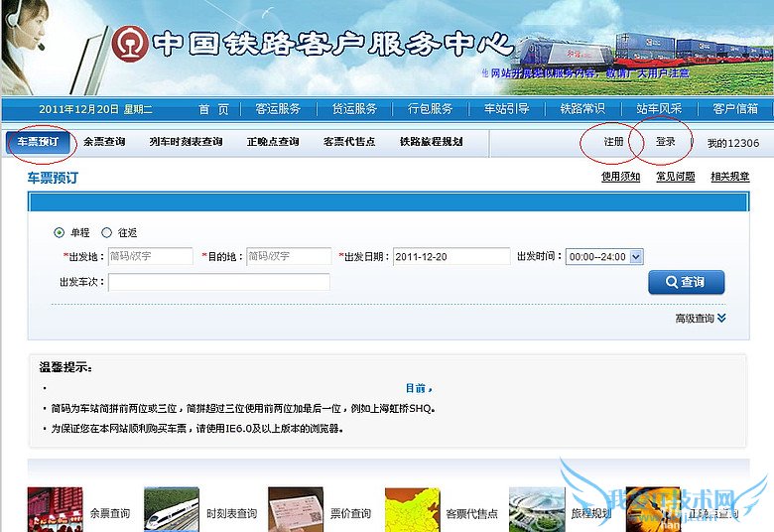
Task: Click the 出发地 departure station input
Action: click(x=149, y=257)
